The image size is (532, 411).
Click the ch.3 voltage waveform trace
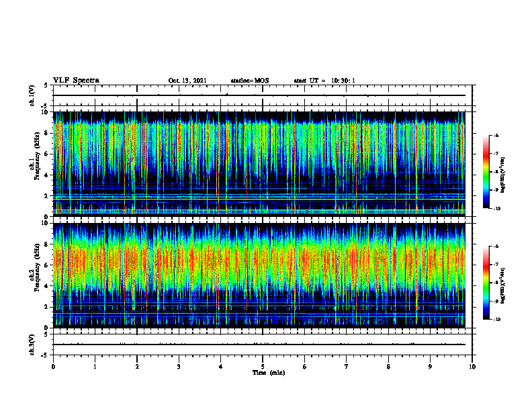(x=259, y=345)
